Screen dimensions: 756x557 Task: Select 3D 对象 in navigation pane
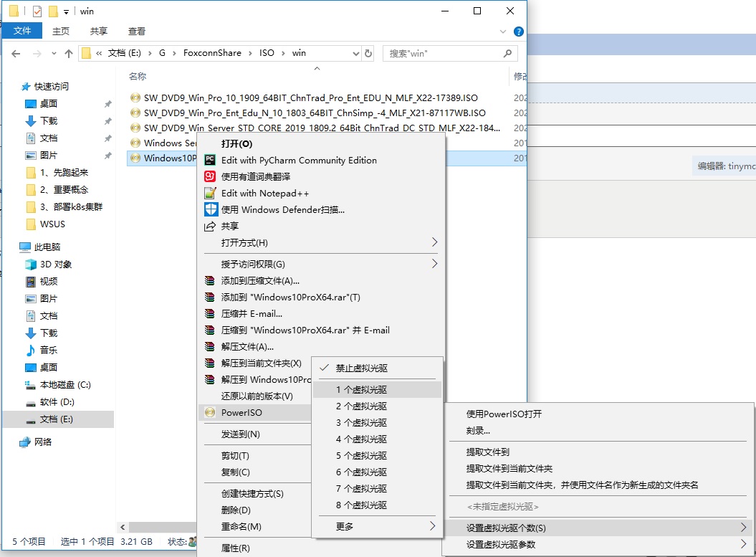[49, 265]
